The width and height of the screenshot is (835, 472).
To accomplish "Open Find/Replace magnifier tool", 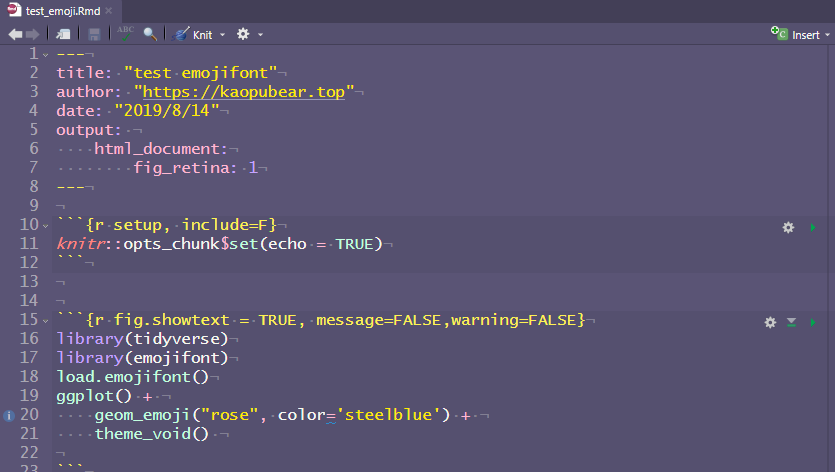I will click(x=150, y=34).
